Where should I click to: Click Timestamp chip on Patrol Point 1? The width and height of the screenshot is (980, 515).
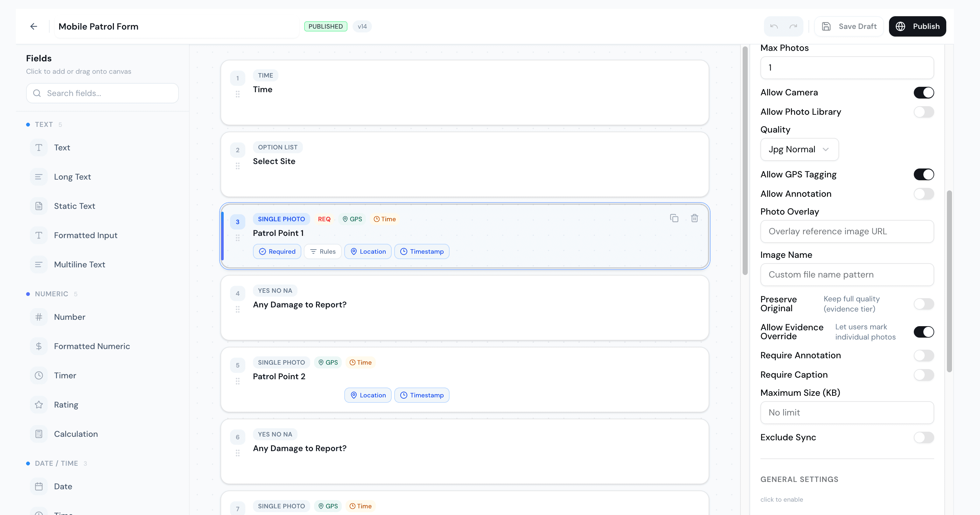tap(422, 251)
